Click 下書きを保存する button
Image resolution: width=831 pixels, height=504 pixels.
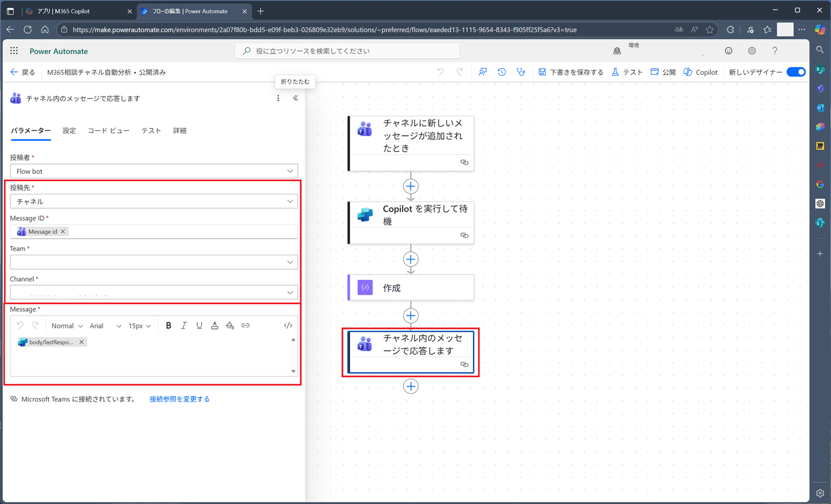[571, 72]
